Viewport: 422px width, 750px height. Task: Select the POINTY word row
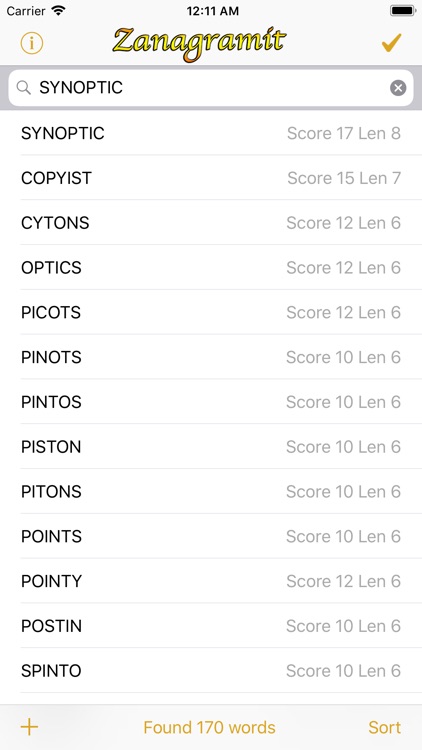(x=211, y=581)
